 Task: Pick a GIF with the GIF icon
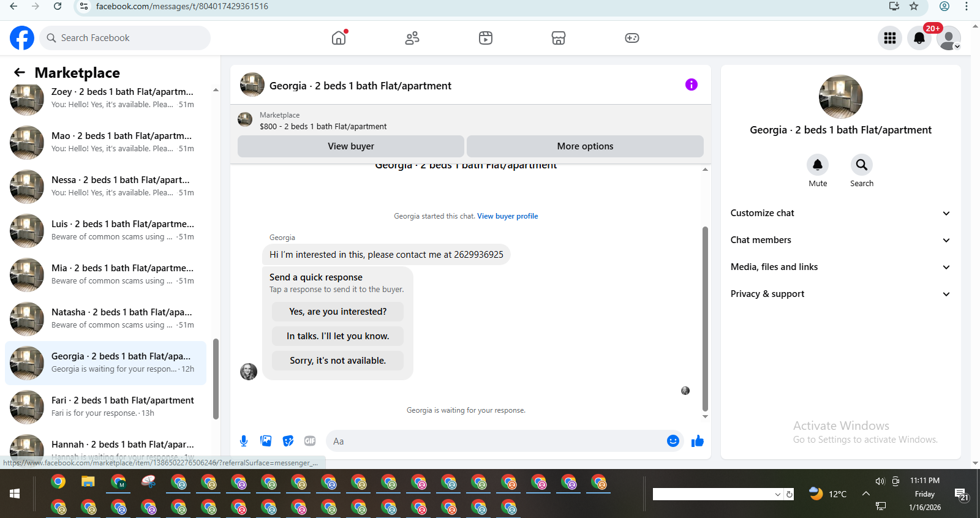tap(310, 441)
